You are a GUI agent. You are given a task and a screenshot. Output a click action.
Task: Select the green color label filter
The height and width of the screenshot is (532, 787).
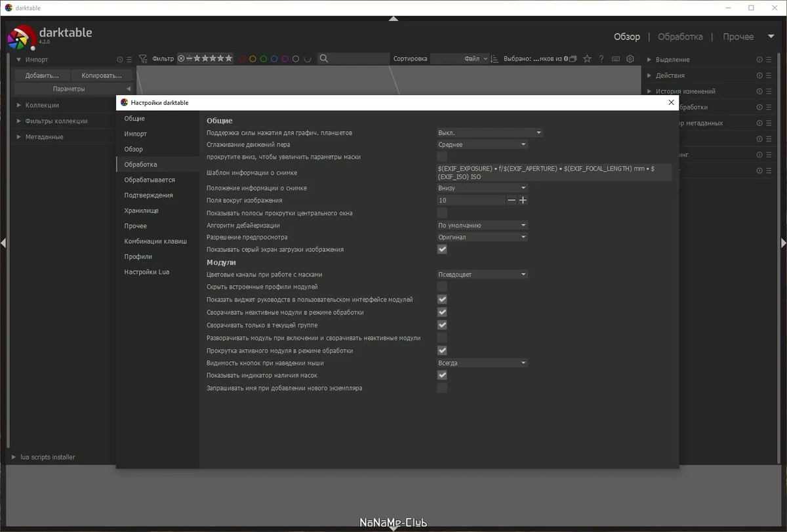(x=263, y=59)
